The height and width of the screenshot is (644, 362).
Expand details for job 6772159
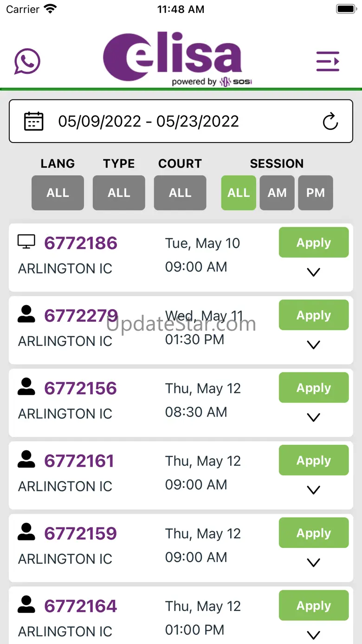pos(314,563)
